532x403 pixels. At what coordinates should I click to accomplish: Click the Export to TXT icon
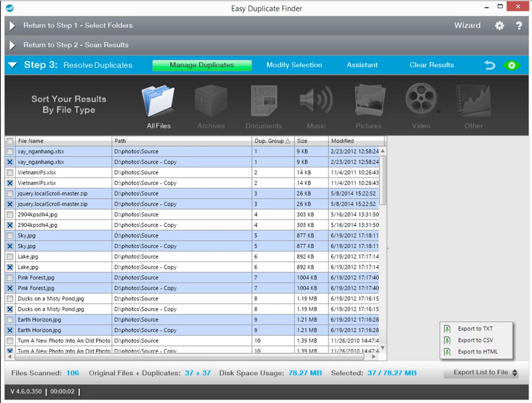point(447,329)
